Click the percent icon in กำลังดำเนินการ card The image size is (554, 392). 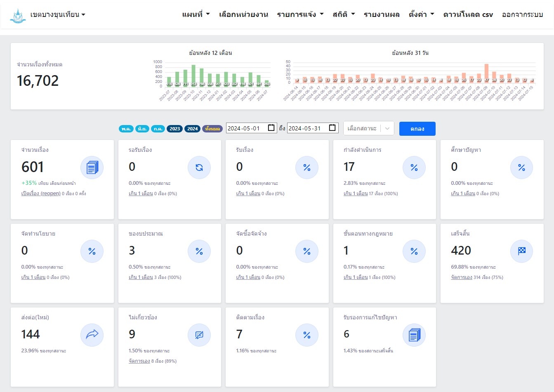[414, 168]
